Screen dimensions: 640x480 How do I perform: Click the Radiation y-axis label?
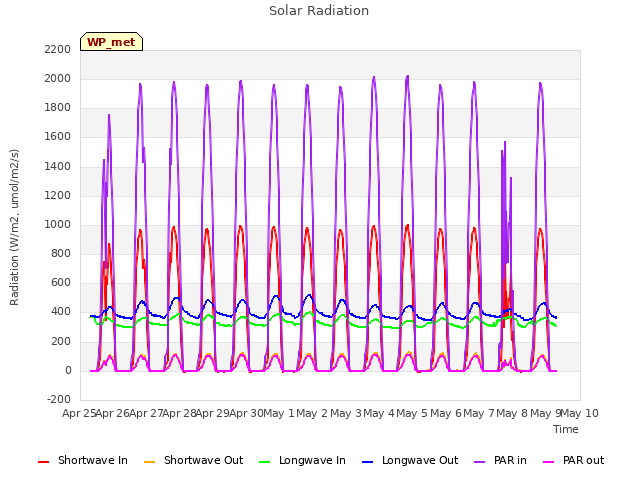pos(14,227)
